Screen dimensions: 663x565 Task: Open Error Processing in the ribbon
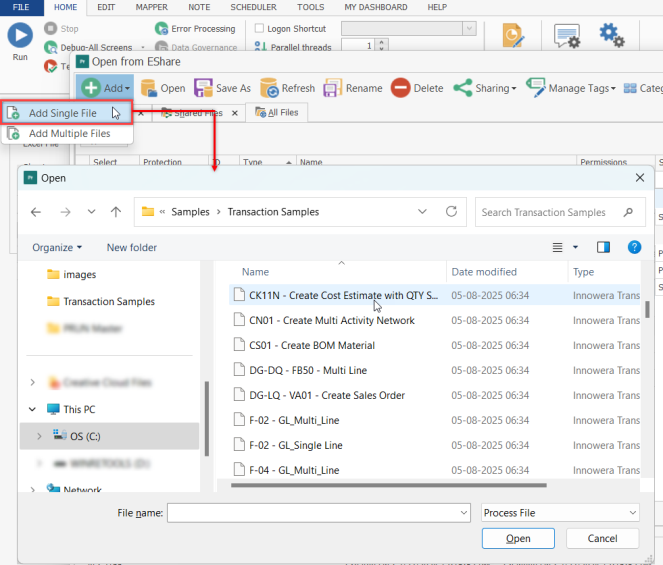click(195, 29)
